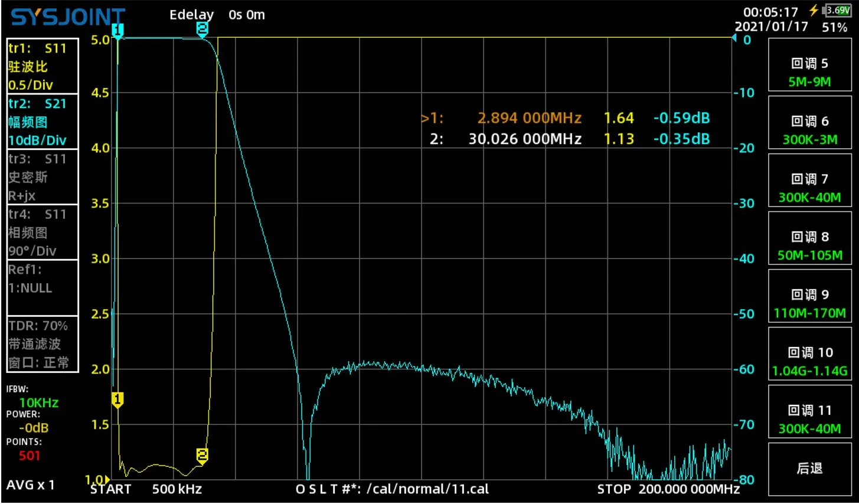Open TDR 70% bandpass window settings
Image resolution: width=859 pixels, height=504 pixels.
point(43,344)
